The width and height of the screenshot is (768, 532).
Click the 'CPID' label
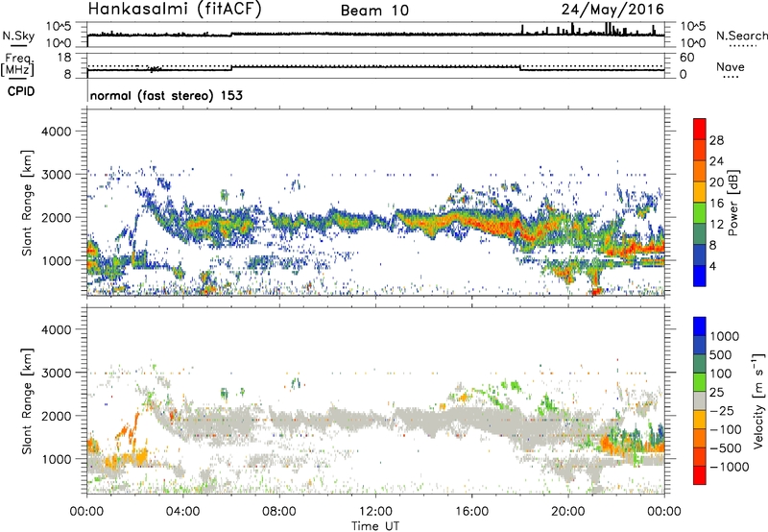pyautogui.click(x=21, y=91)
